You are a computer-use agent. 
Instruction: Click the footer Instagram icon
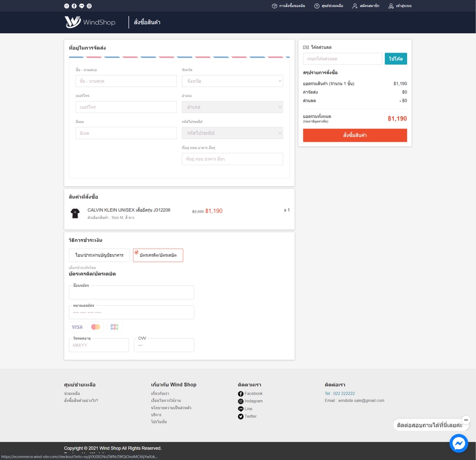241,402
